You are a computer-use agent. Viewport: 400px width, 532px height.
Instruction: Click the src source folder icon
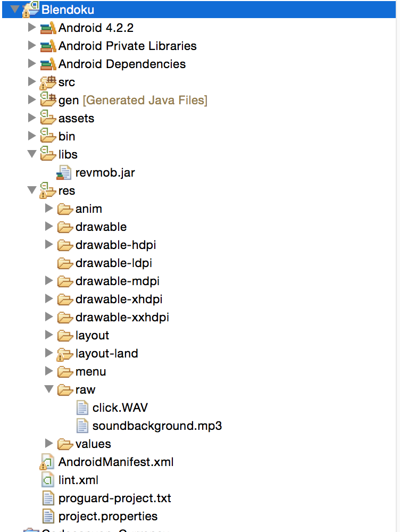pos(48,82)
